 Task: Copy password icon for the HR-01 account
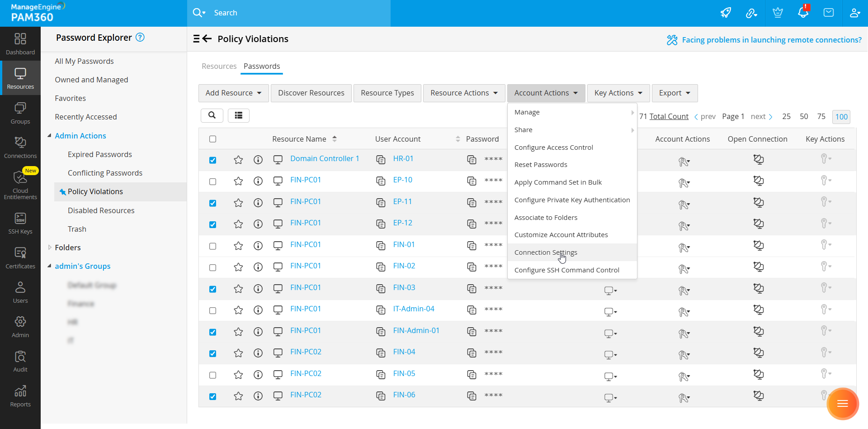pos(472,160)
